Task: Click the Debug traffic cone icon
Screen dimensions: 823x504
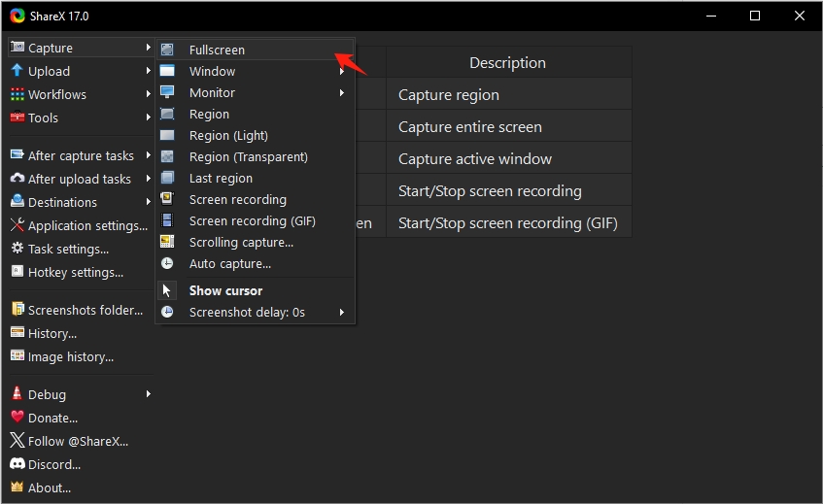Action: (x=17, y=393)
